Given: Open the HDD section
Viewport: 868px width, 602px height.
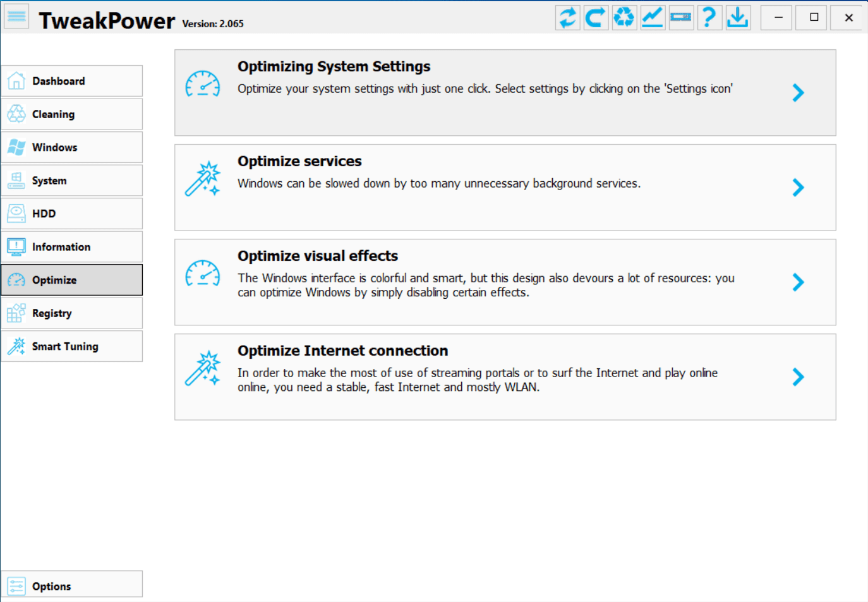Looking at the screenshot, I should [x=72, y=214].
